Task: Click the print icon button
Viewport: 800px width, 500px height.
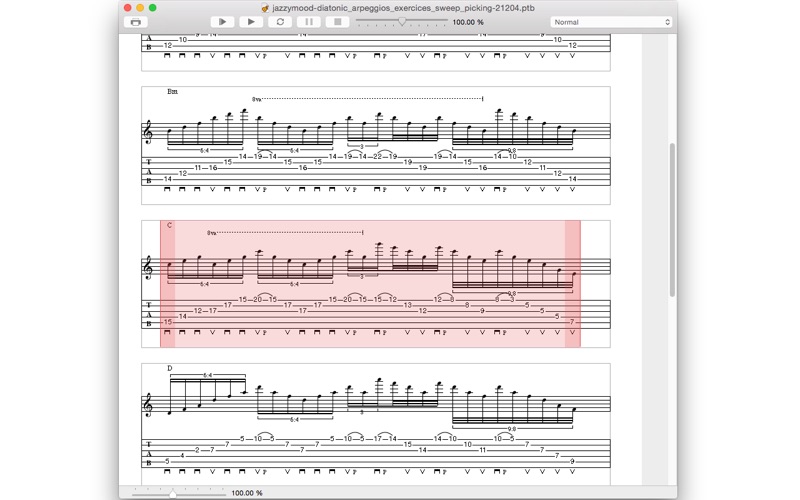Action: 136,22
